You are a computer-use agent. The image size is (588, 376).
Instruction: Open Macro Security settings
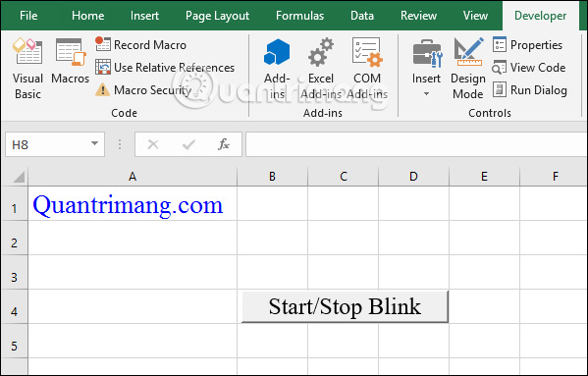tap(143, 90)
